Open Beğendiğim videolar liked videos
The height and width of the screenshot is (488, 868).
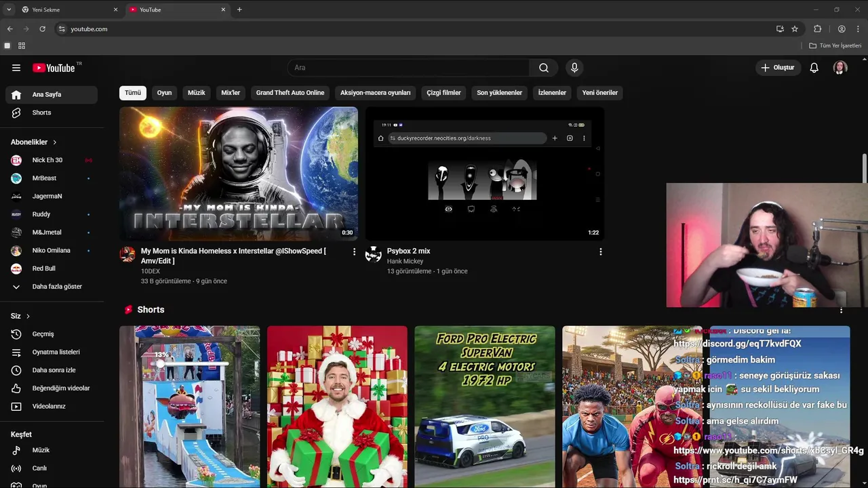click(x=52, y=388)
